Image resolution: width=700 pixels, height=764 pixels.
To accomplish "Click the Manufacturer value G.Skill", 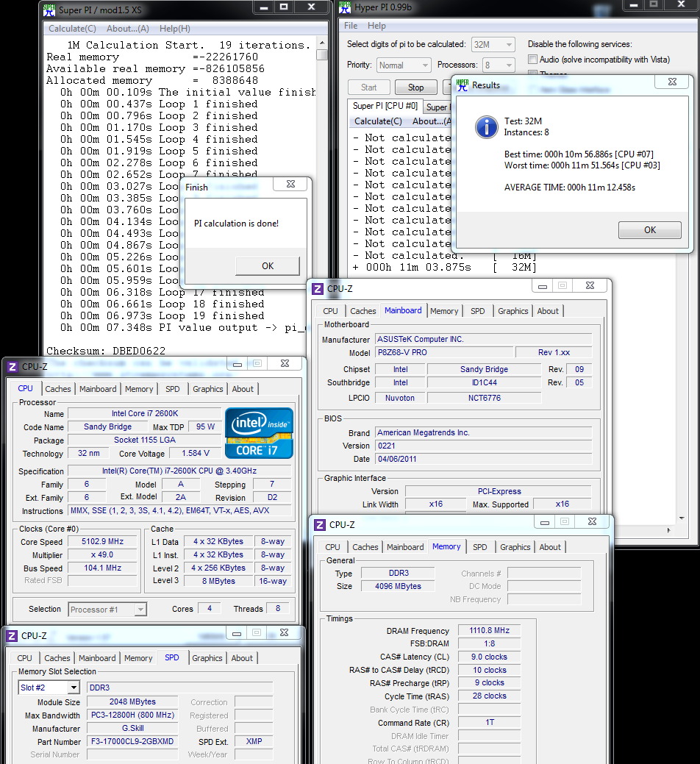I will [x=132, y=728].
